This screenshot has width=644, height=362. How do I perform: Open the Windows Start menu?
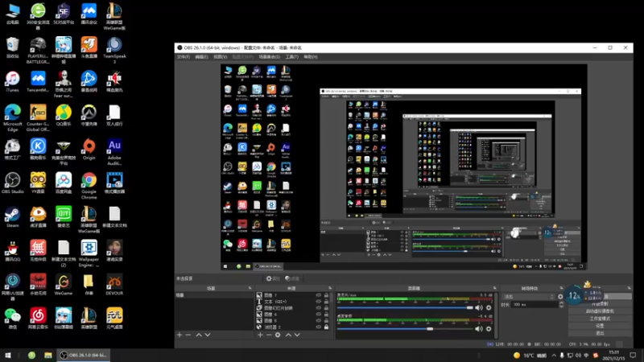click(x=8, y=356)
